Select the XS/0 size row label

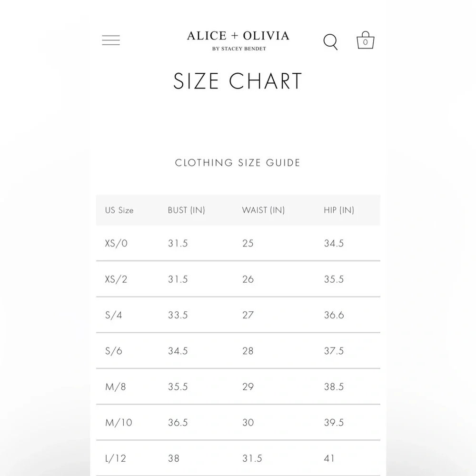pos(116,243)
